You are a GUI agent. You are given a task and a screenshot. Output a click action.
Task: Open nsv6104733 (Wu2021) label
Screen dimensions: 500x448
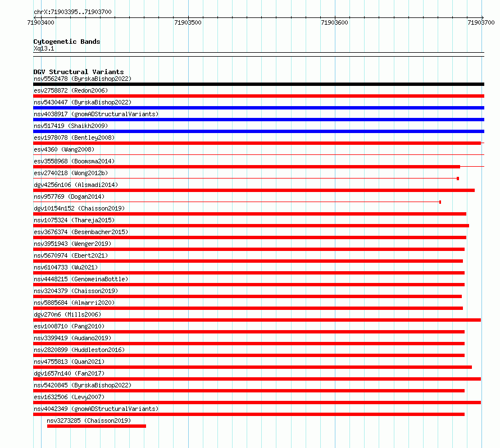(x=66, y=267)
